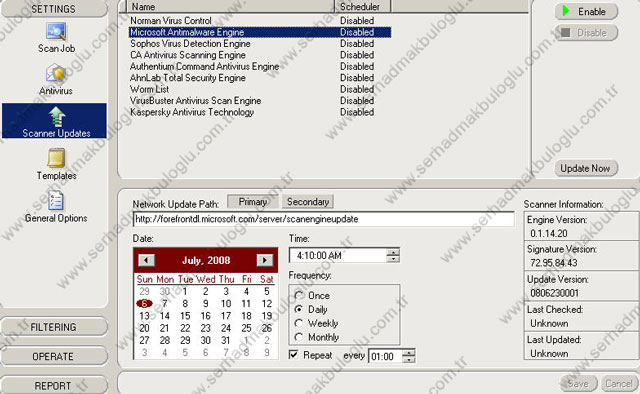Select July 6 on the calendar
Image resolution: width=640 pixels, height=394 pixels.
click(x=144, y=303)
